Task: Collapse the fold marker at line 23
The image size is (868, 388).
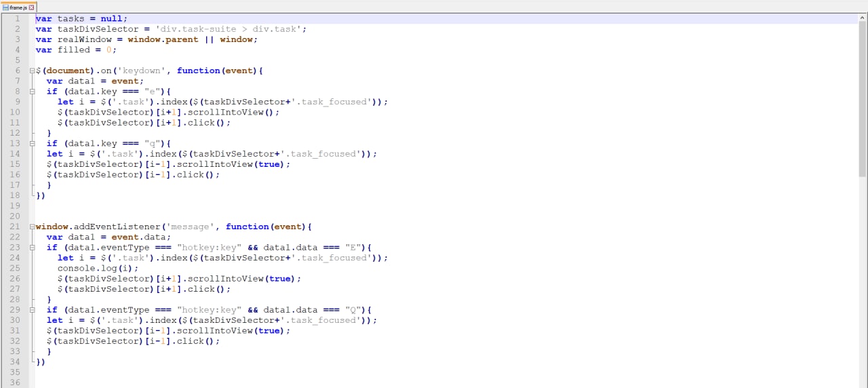Action: [32, 248]
